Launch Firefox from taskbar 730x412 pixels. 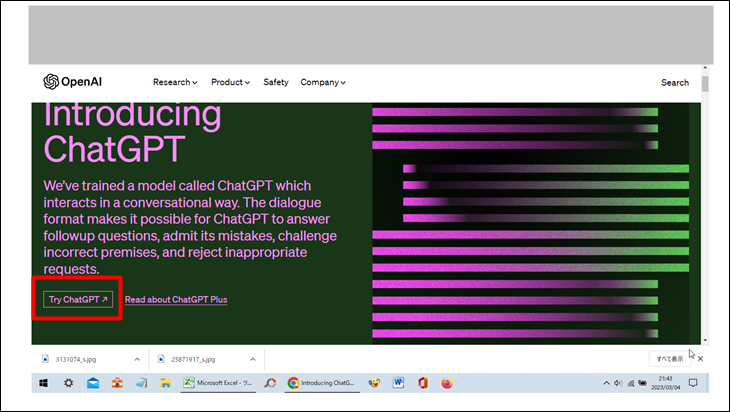tap(447, 383)
